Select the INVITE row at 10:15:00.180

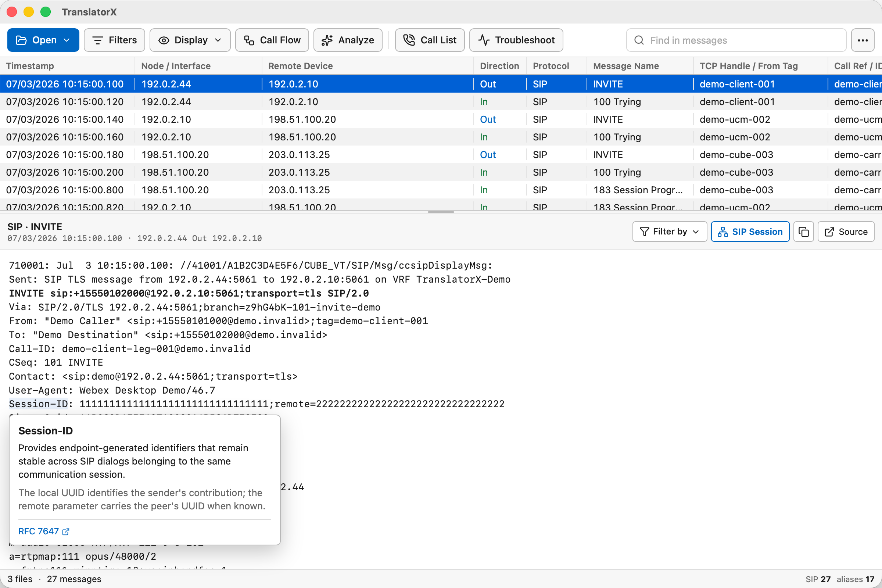(441, 154)
